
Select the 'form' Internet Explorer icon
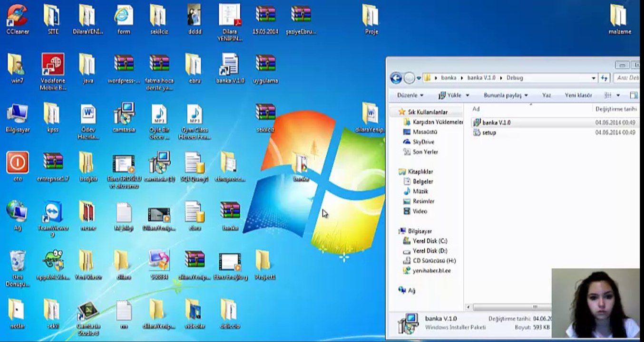124,19
